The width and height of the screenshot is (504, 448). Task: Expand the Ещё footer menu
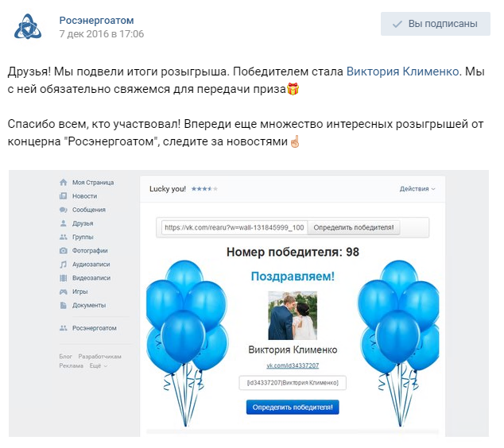(x=98, y=365)
